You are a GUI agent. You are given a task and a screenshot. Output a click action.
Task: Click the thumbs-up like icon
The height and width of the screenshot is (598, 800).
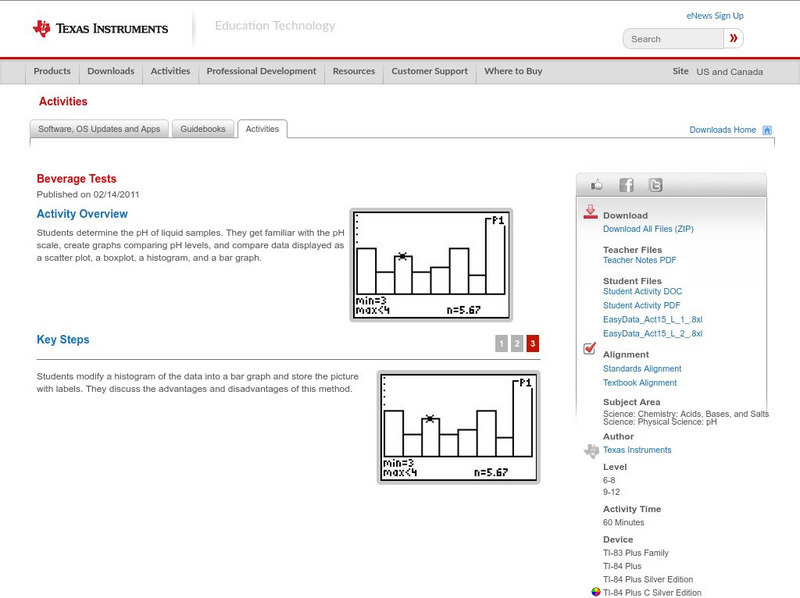click(597, 185)
